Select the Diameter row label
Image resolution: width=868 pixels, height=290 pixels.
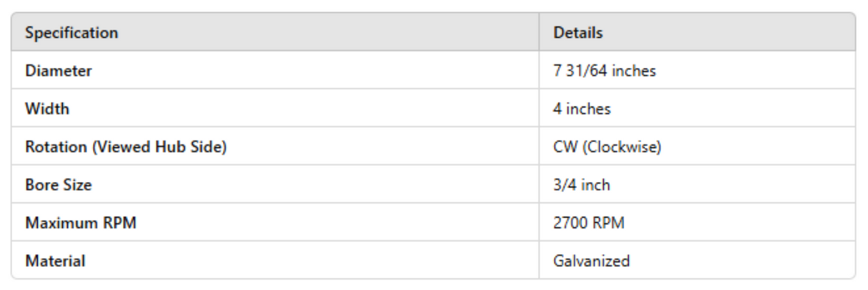pos(59,71)
